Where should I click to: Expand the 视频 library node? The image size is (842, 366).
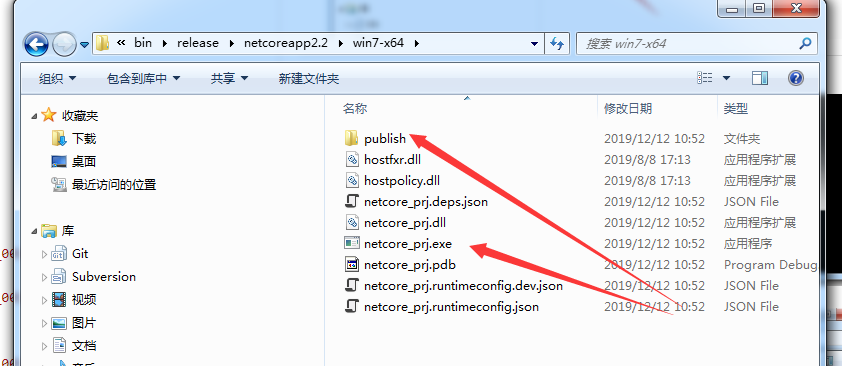coord(44,300)
